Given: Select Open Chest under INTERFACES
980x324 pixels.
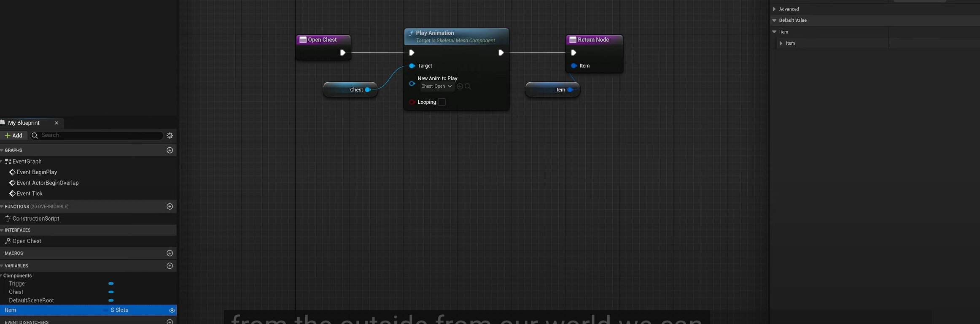Looking at the screenshot, I should (x=27, y=241).
